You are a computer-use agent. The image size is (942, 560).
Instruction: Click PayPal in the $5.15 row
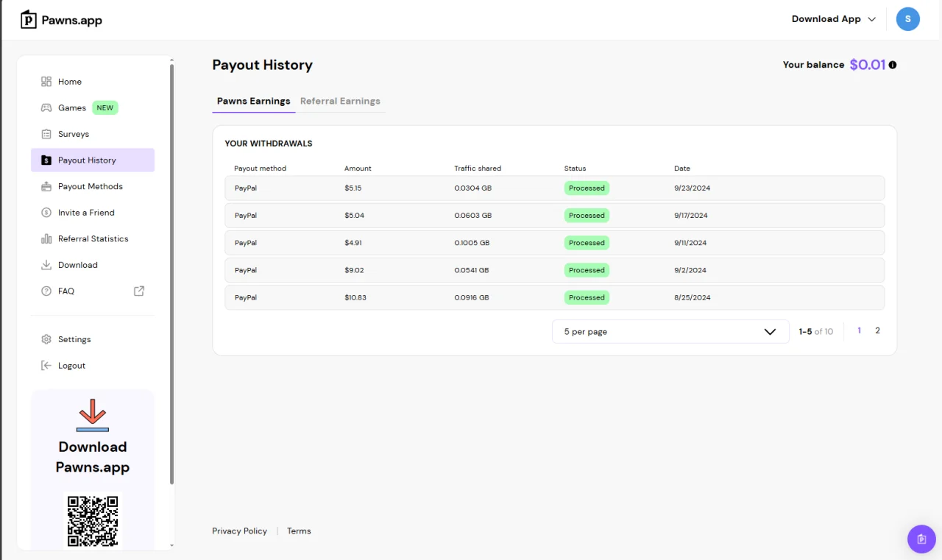tap(246, 188)
